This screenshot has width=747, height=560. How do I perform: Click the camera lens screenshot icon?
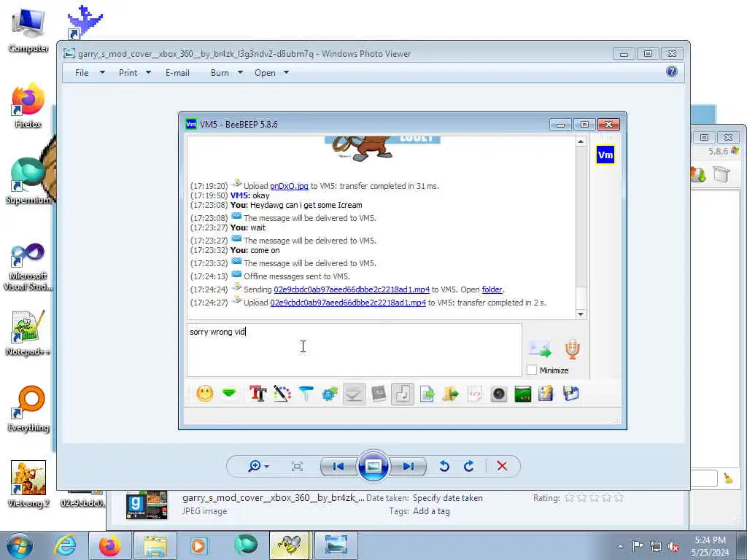pyautogui.click(x=499, y=394)
